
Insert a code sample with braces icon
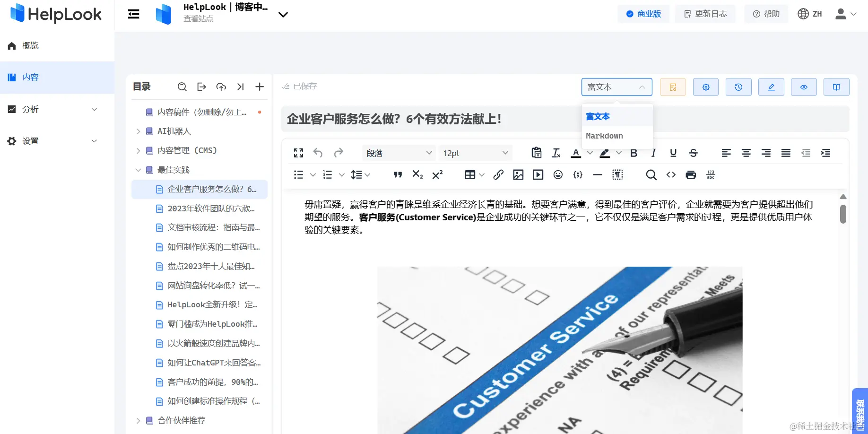pos(578,175)
